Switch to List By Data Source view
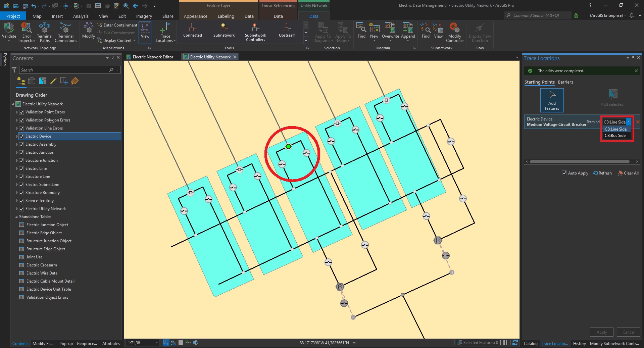 [32, 81]
